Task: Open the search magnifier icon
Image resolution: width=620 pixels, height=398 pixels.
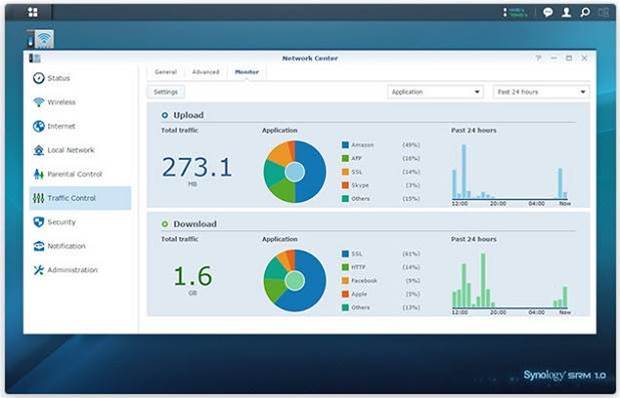Action: click(585, 12)
